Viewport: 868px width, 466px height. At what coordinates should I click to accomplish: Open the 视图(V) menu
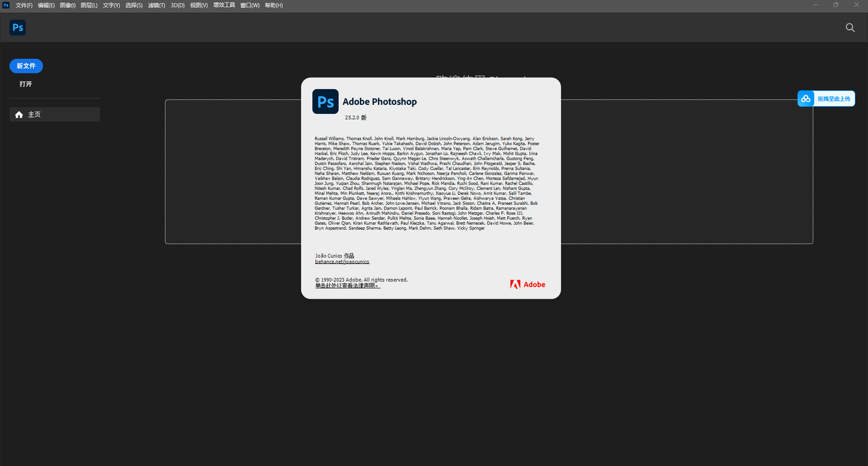[199, 5]
